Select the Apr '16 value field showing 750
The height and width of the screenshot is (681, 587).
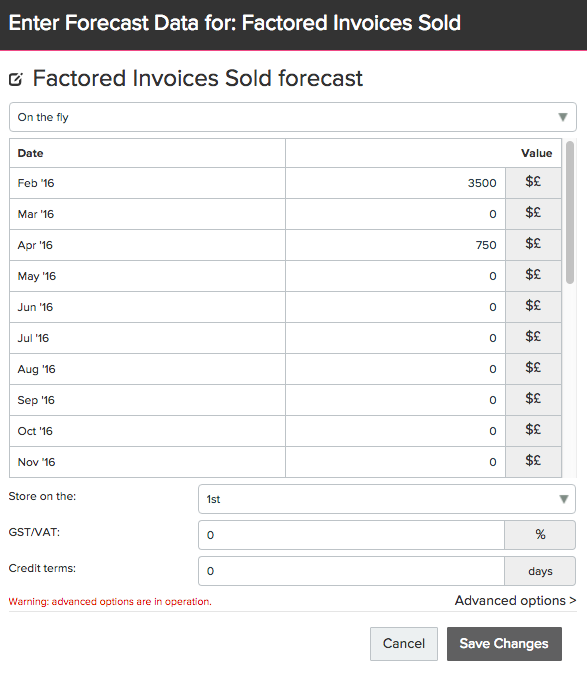(x=396, y=245)
